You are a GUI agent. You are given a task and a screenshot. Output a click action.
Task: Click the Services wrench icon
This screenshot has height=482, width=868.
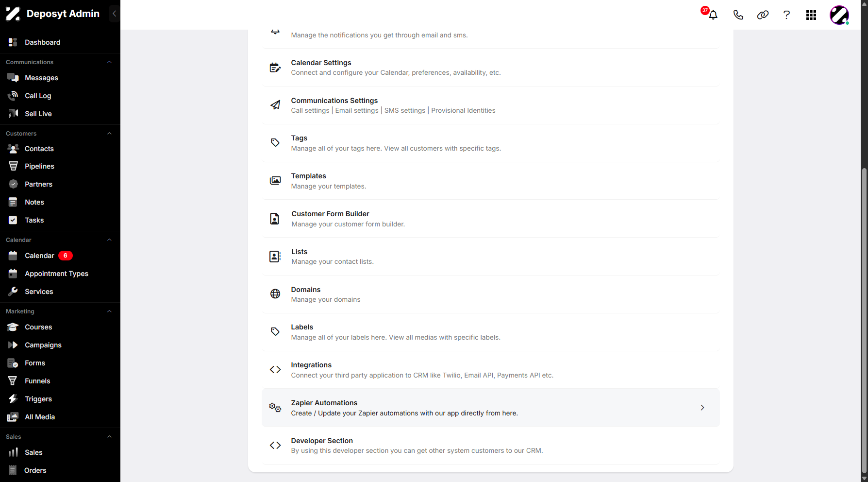[x=13, y=292]
